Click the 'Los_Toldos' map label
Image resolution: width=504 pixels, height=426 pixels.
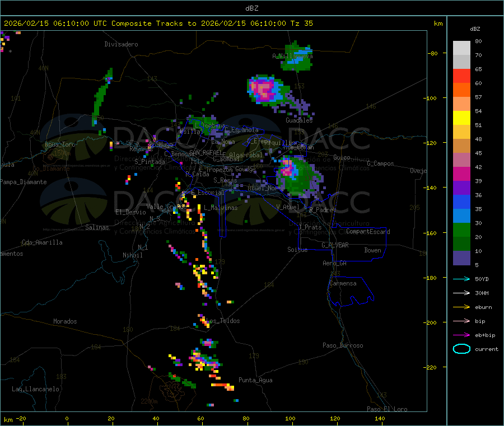click(x=223, y=321)
